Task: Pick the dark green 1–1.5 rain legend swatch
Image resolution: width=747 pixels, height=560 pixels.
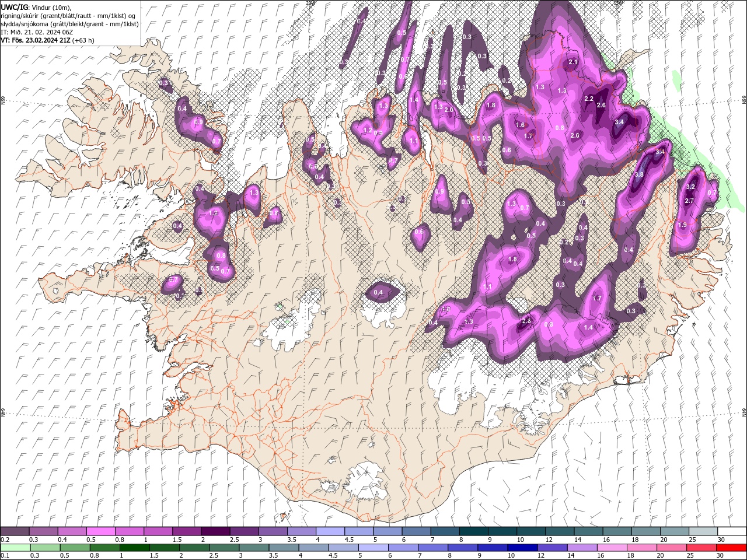Action: pos(134,548)
